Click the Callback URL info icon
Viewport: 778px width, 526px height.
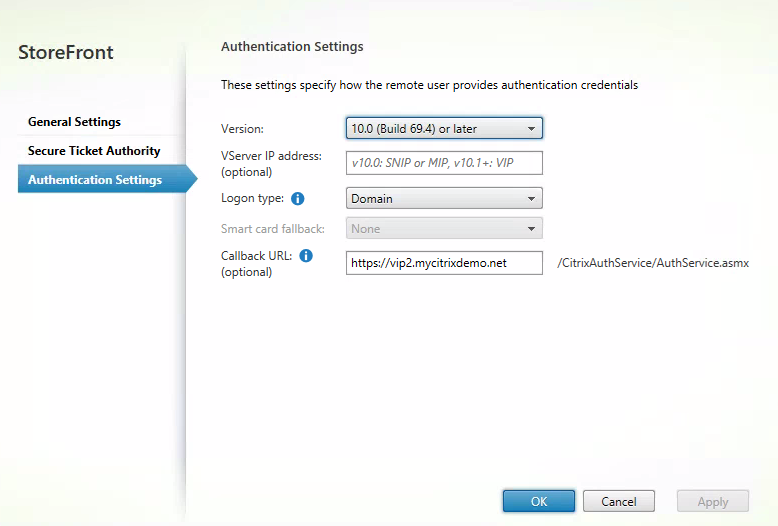306,256
